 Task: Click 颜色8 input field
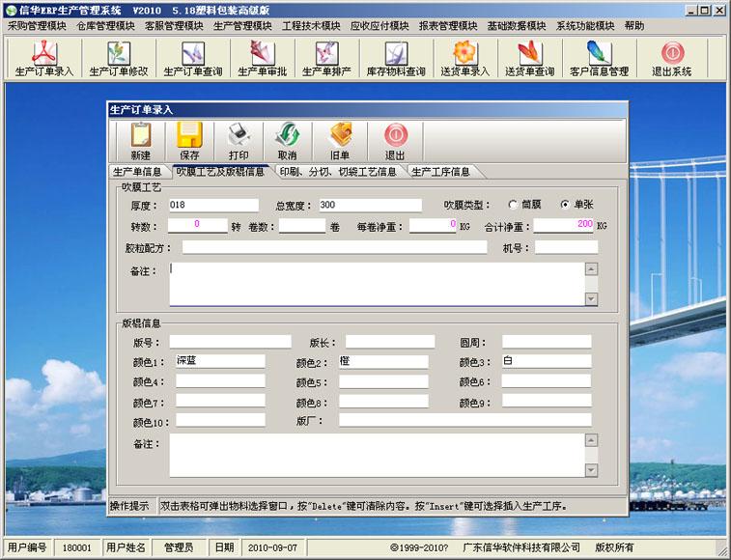(x=383, y=401)
